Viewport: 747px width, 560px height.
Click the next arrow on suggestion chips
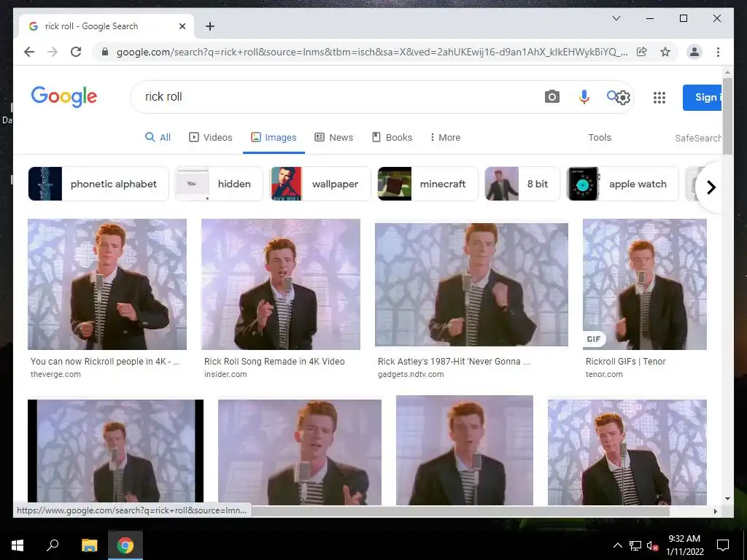711,187
